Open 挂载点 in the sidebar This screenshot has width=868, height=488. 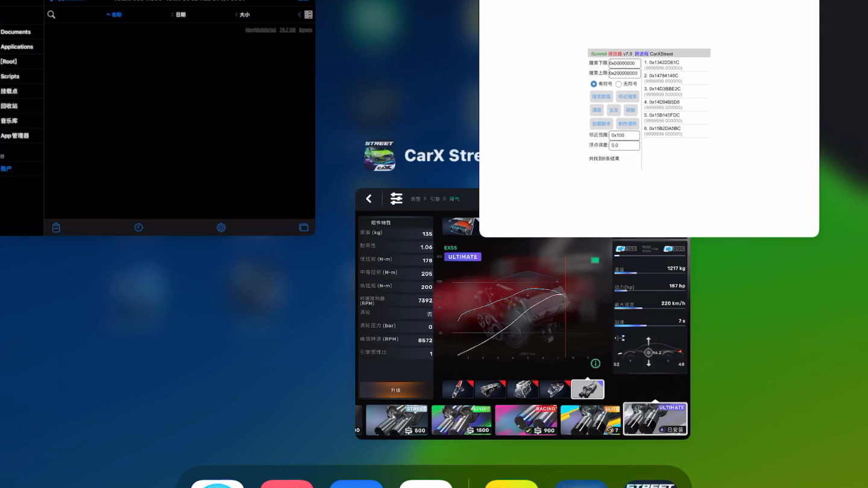pyautogui.click(x=9, y=91)
